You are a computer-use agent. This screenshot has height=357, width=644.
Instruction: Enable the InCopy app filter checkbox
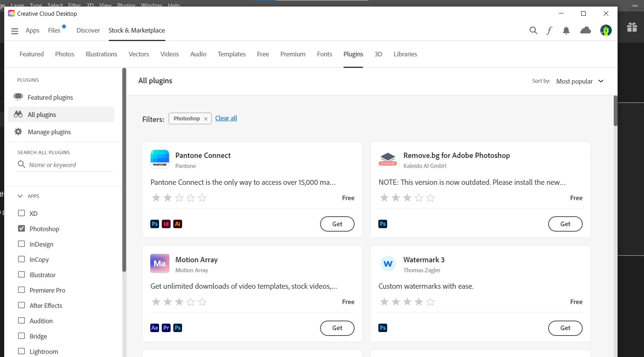(x=21, y=259)
